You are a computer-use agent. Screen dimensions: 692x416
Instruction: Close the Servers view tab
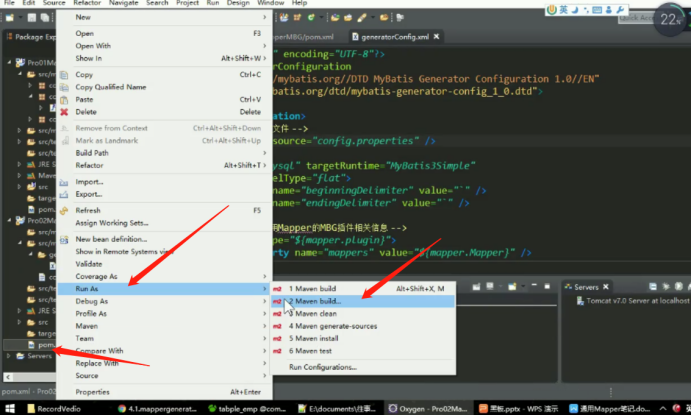[606, 287]
